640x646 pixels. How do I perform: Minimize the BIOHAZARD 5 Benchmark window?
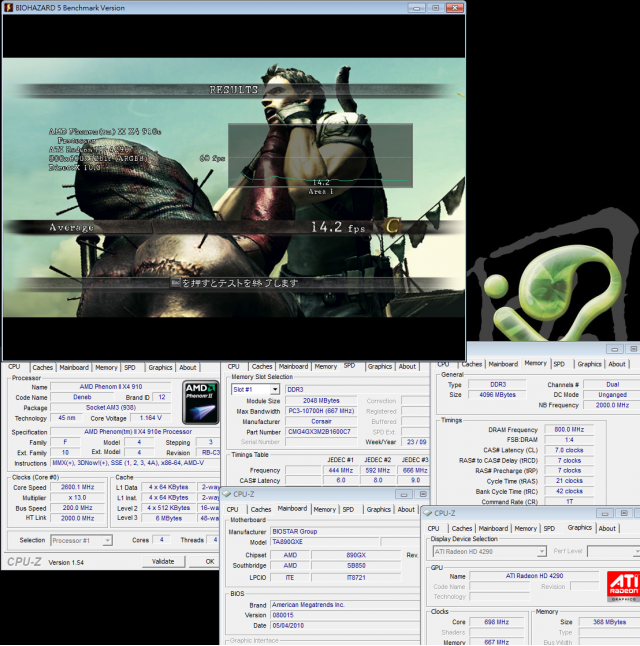417,8
